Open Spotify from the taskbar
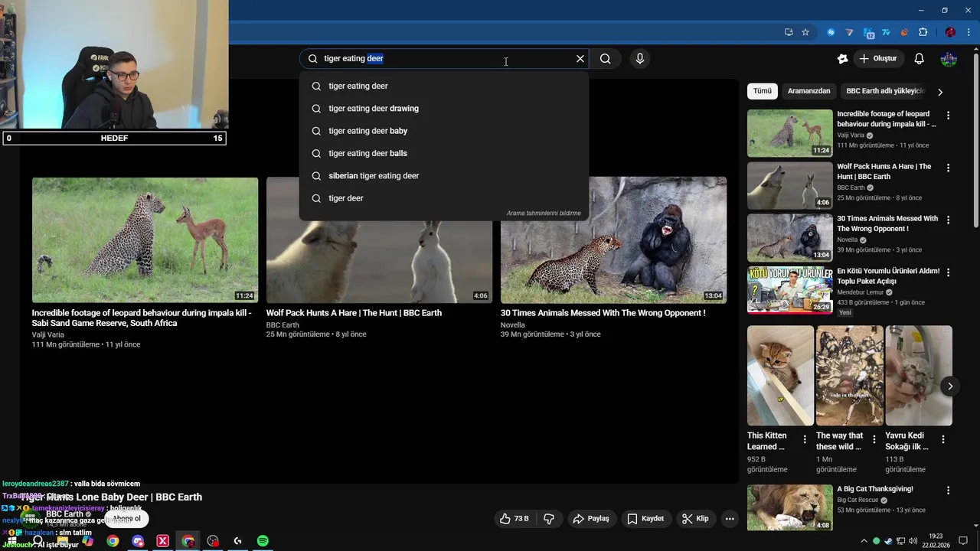980x551 pixels. (x=263, y=541)
